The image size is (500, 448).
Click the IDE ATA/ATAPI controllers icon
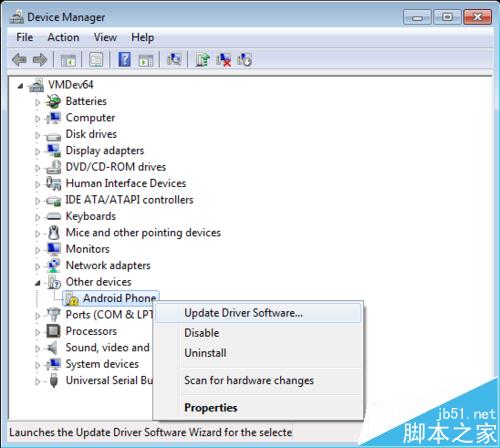pyautogui.click(x=53, y=201)
